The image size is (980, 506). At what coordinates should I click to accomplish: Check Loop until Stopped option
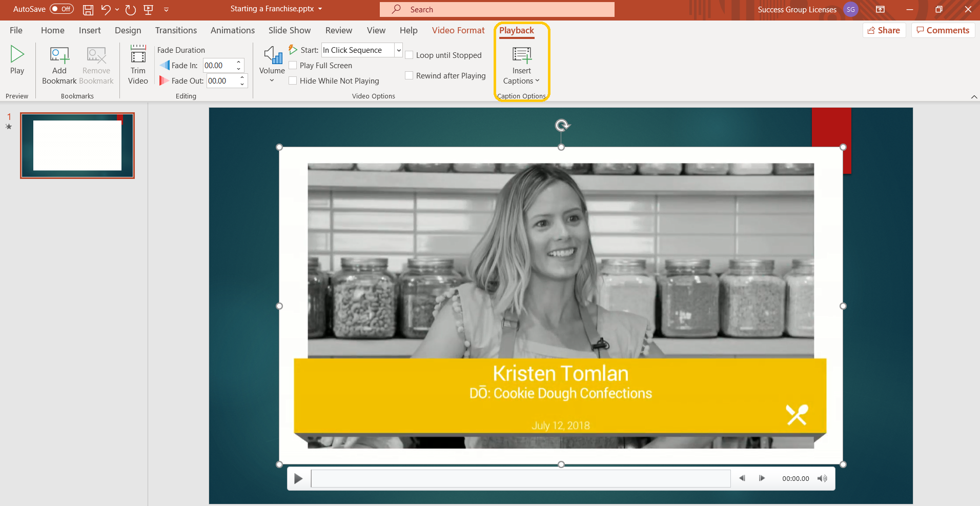point(409,55)
